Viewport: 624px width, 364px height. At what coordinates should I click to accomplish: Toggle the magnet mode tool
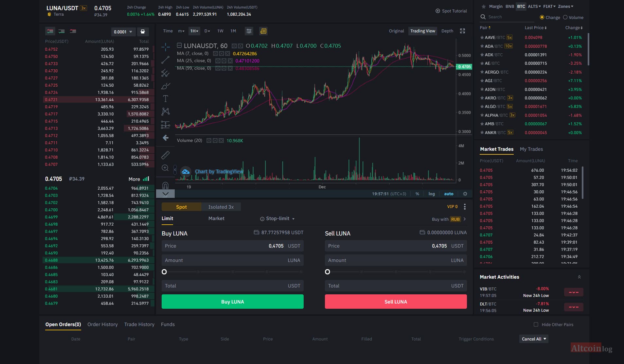click(166, 185)
